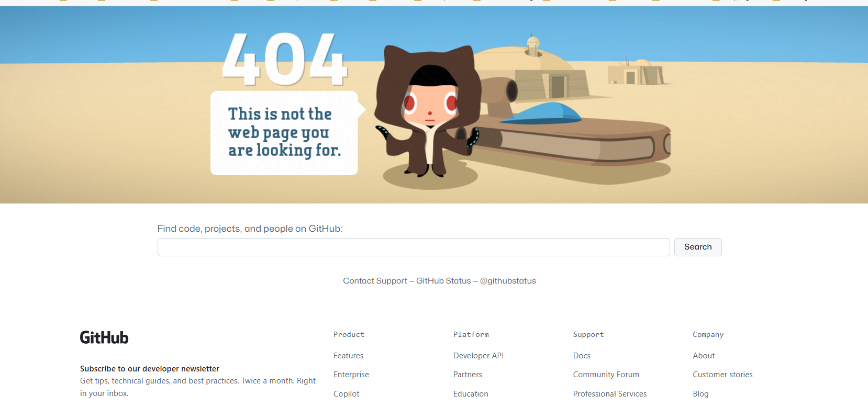The height and width of the screenshot is (407, 868).
Task: Open the Customer stories link
Action: 722,375
